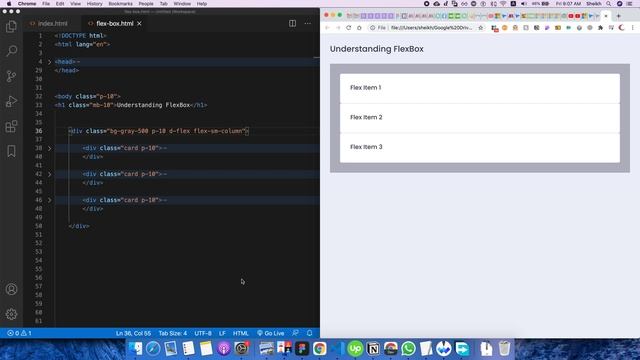Open Visual Studio Code from the Dock
Image resolution: width=640 pixels, height=360 pixels.
point(338,349)
